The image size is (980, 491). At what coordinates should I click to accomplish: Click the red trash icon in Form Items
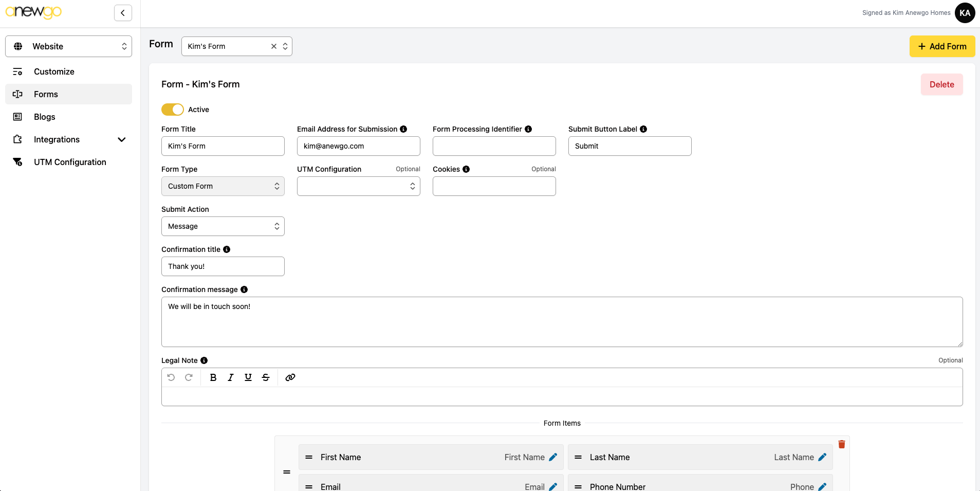point(842,444)
